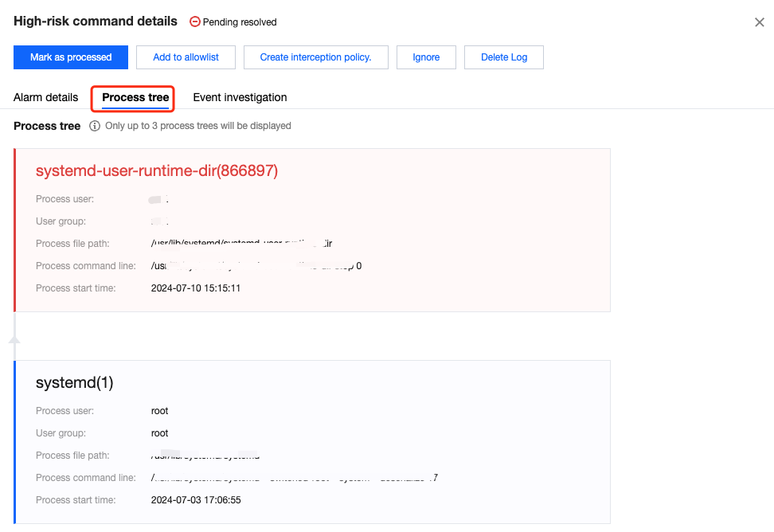Viewport: 774px width, 532px height.
Task: Click systemd(1) Process user label
Action: point(64,411)
